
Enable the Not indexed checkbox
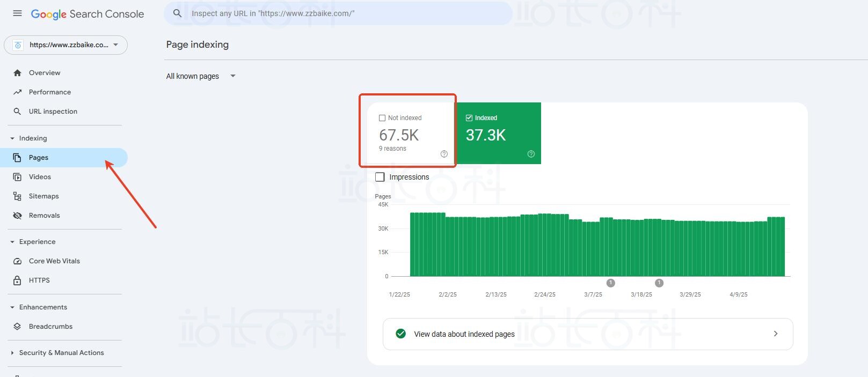382,118
